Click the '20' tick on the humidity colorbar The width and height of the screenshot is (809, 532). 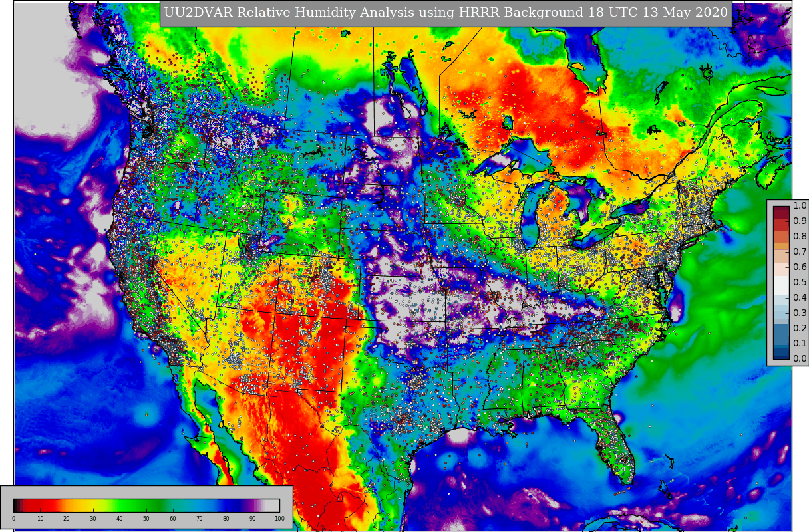(67, 519)
